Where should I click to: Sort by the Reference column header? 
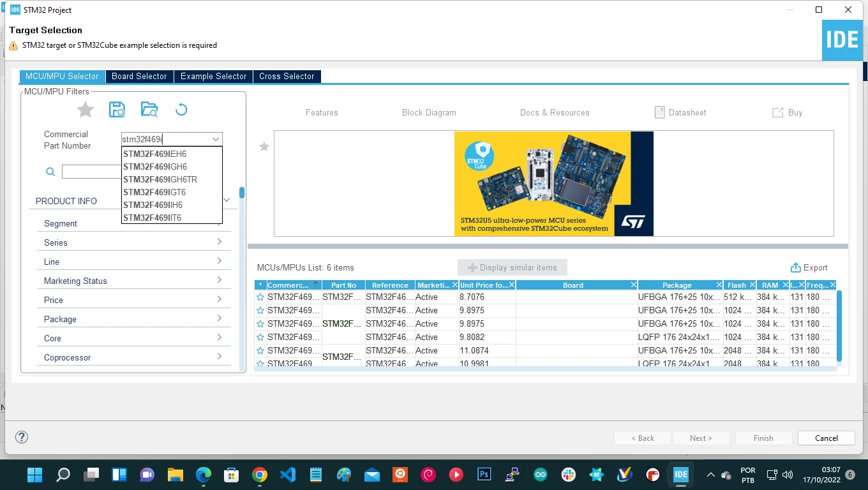tap(390, 285)
